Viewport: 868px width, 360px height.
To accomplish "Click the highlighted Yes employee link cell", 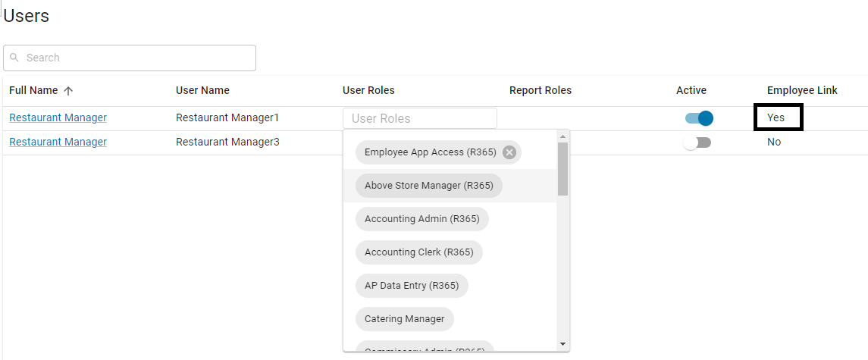I will click(778, 117).
